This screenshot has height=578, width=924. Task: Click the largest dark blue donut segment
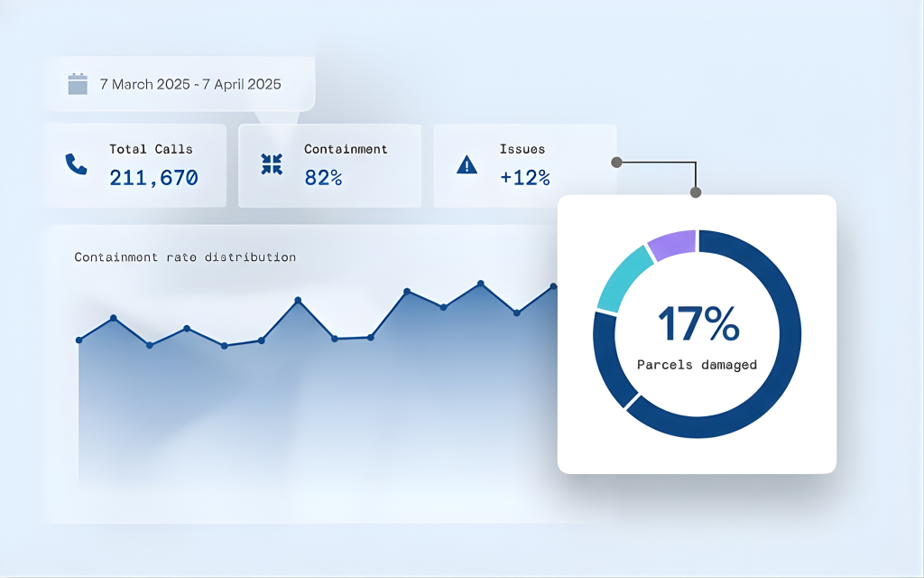tap(776, 361)
